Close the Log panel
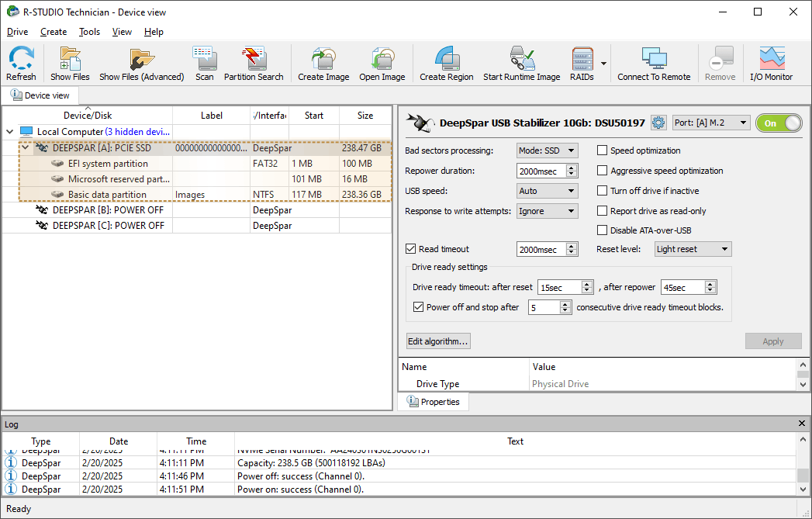This screenshot has height=519, width=812. tap(802, 424)
